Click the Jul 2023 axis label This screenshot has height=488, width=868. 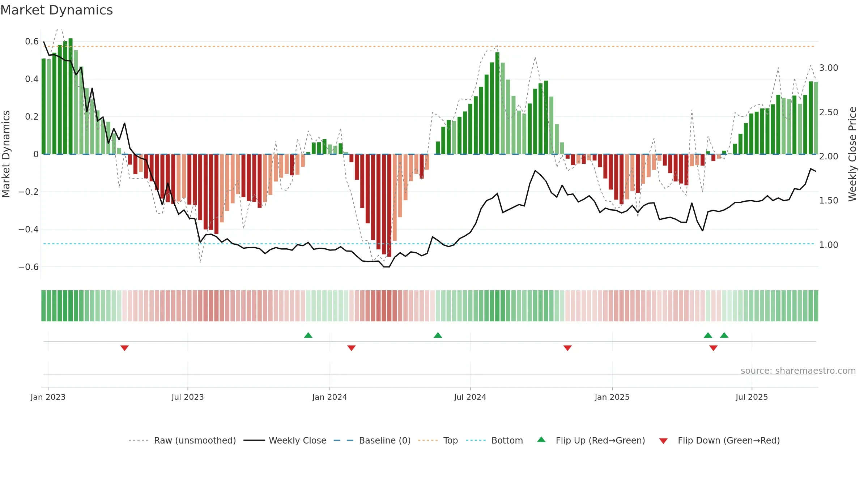188,397
